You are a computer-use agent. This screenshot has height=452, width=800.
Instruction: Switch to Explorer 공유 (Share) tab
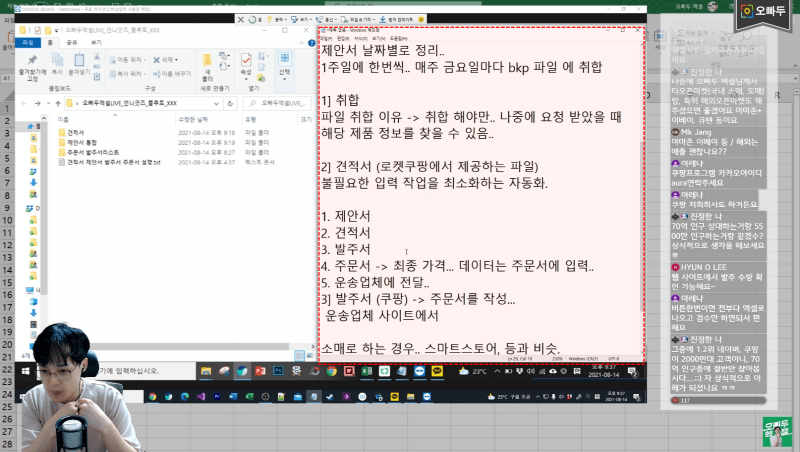coord(71,43)
